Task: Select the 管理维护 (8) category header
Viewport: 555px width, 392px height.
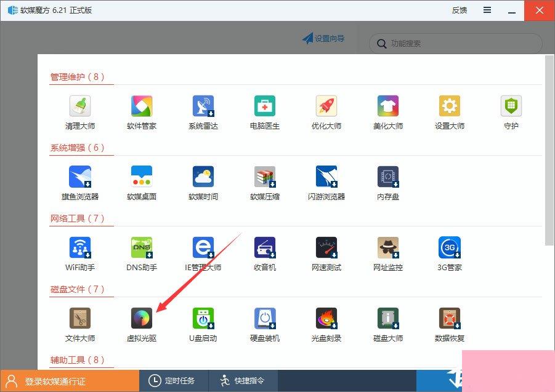Action: coord(78,77)
